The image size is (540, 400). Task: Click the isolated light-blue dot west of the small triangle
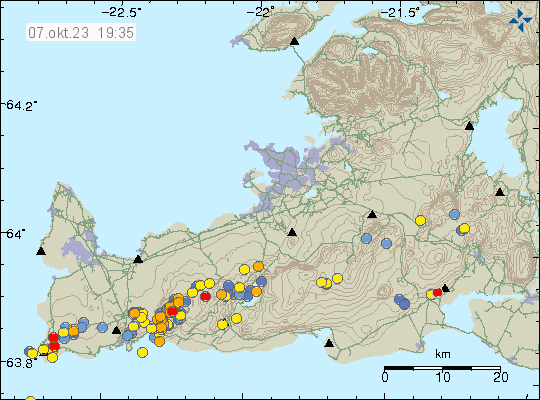point(102,327)
